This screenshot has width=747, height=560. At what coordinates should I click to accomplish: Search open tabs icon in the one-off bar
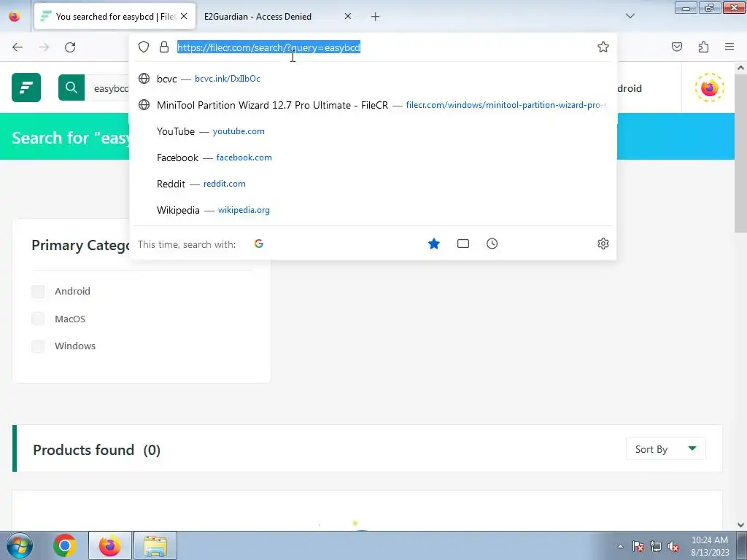click(463, 244)
